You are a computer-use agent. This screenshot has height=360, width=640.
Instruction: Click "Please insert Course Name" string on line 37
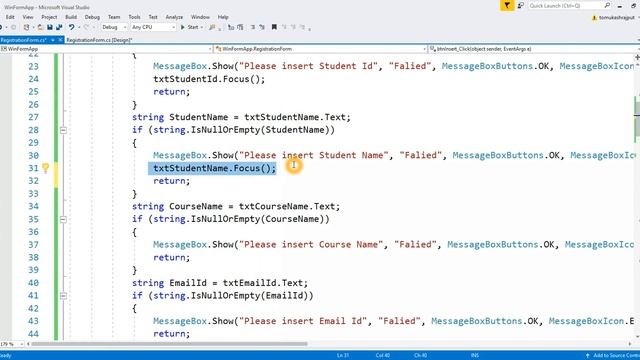311,244
